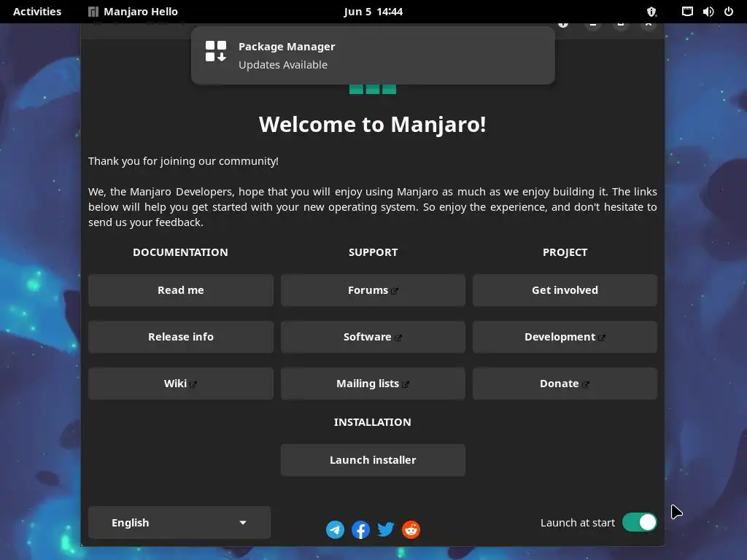Open the Donate link

(565, 384)
